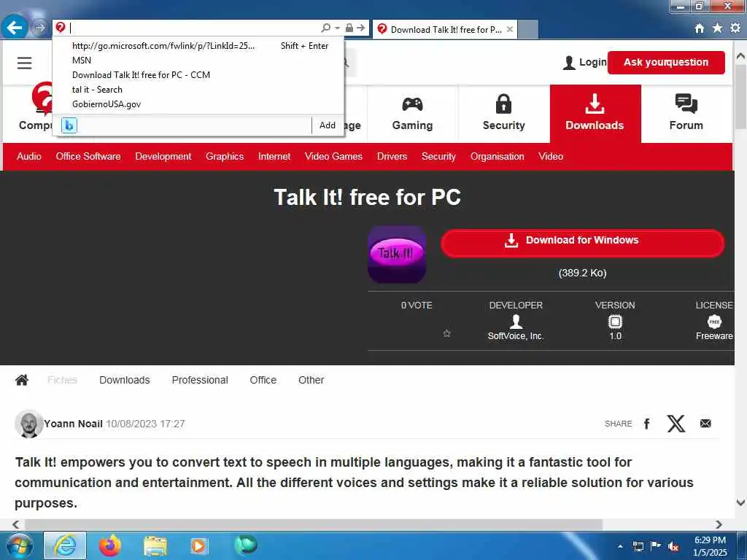Click the search magnifier in address bar
The height and width of the screenshot is (560, 747).
tap(326, 28)
